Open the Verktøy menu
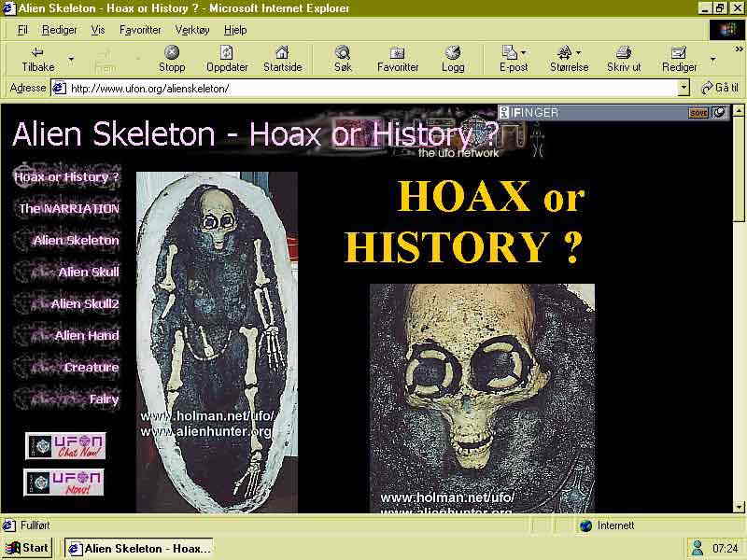Screen dimensions: 747x560 191,30
